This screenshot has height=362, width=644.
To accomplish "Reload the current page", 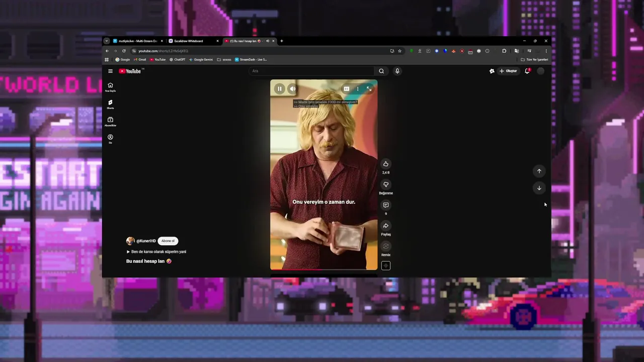I will (x=124, y=51).
